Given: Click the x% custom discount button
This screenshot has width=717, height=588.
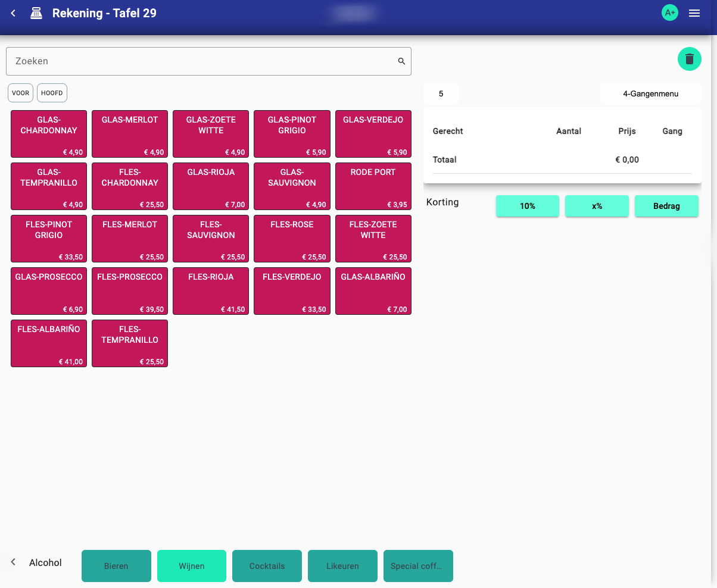Looking at the screenshot, I should (x=597, y=206).
